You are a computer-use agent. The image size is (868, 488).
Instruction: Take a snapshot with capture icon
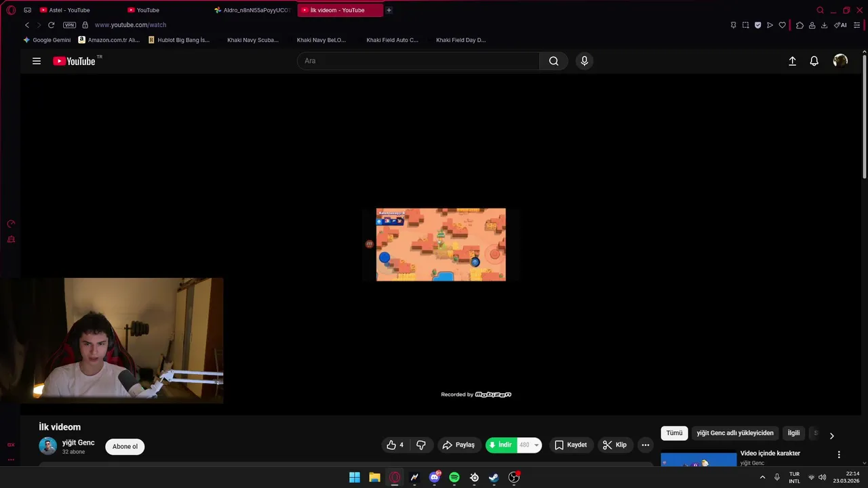pos(745,25)
